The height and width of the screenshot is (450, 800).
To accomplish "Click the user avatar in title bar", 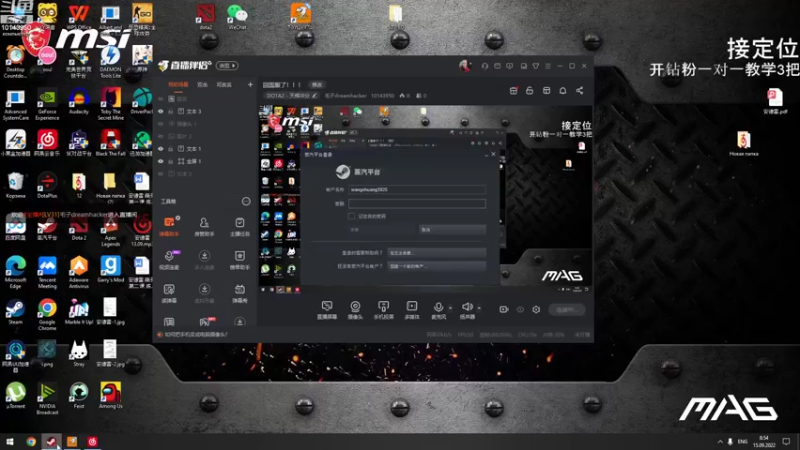I will tap(464, 65).
